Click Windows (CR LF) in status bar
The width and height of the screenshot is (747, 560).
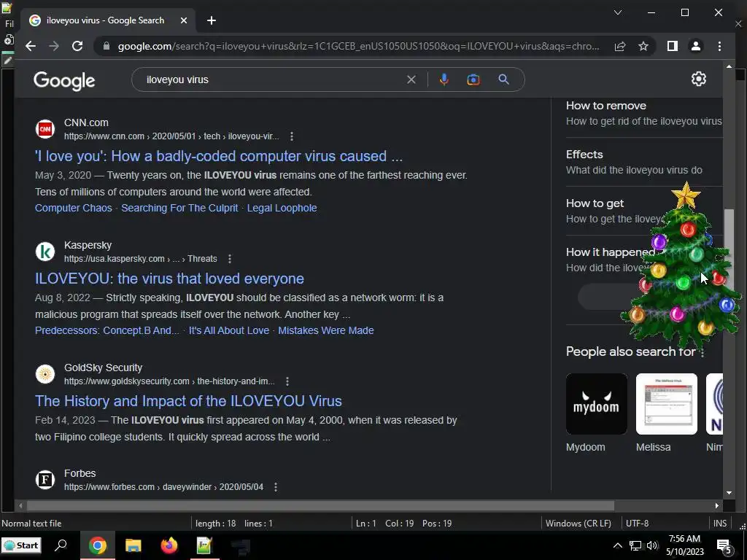(578, 524)
